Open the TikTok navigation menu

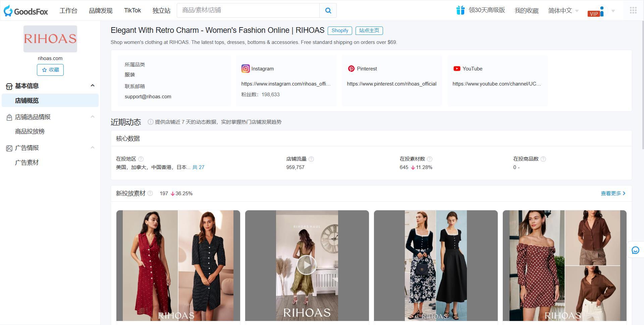pos(132,10)
